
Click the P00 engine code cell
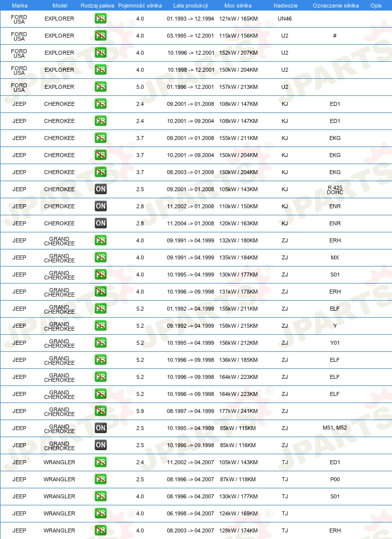(x=335, y=479)
